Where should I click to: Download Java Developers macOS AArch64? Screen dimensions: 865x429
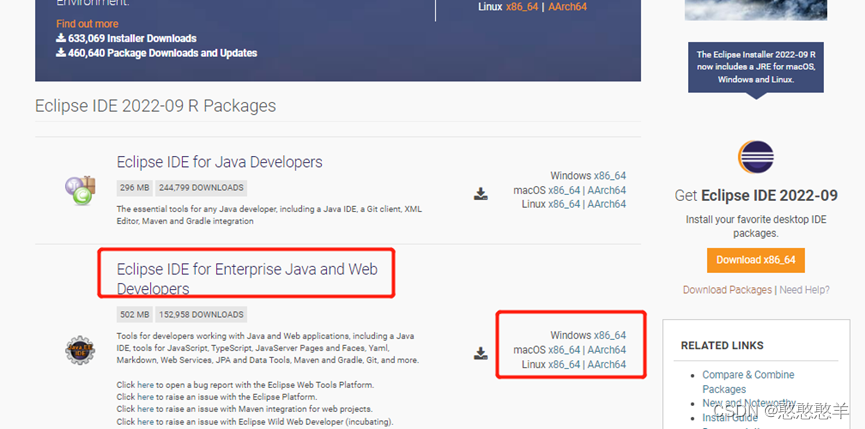tap(607, 190)
